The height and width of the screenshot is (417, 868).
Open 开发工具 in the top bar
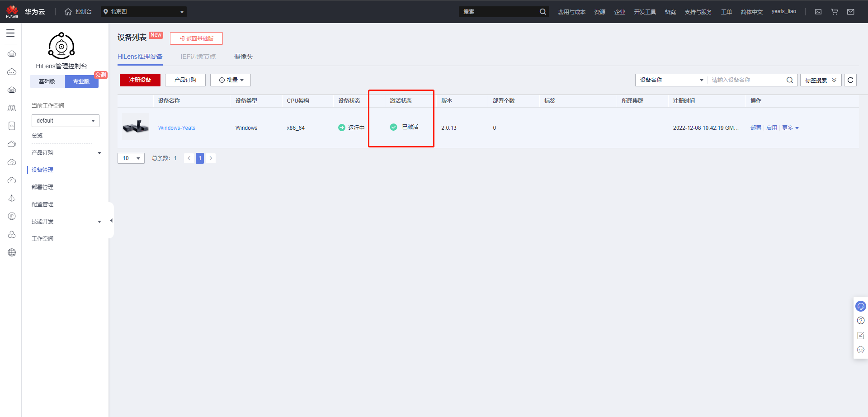645,12
